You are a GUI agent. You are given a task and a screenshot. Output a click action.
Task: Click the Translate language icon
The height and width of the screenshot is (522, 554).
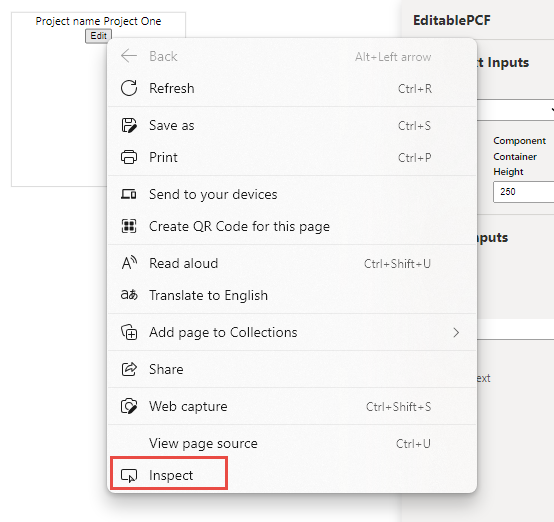[129, 295]
